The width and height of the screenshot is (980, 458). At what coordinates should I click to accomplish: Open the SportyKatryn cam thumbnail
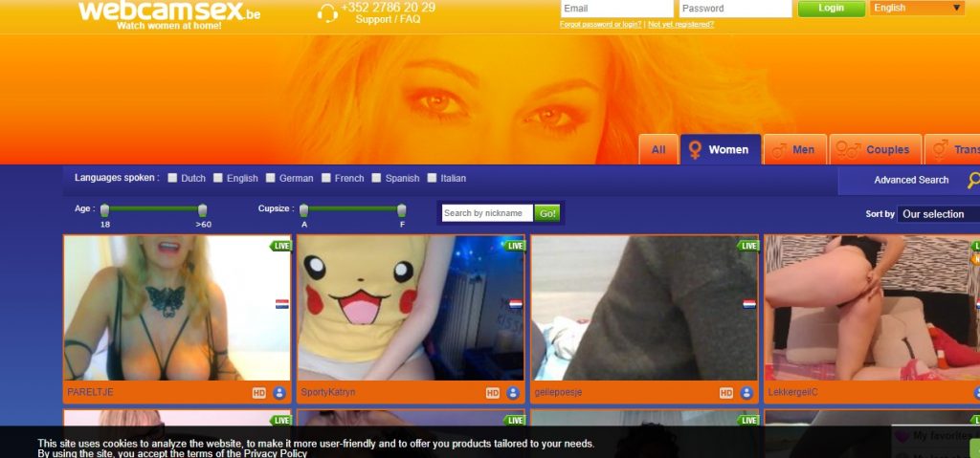click(x=411, y=308)
